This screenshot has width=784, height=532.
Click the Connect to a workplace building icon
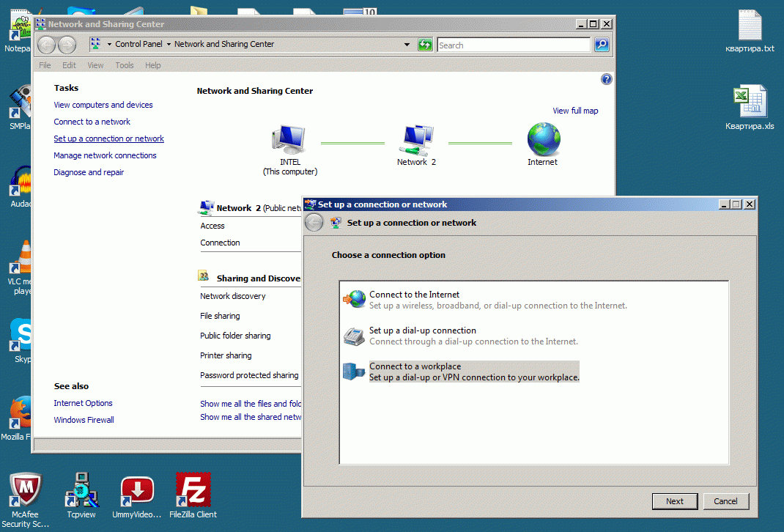tap(354, 372)
